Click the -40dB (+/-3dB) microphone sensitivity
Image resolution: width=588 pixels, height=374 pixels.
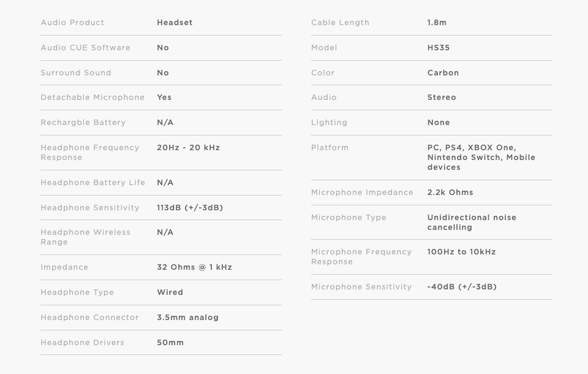tap(462, 287)
